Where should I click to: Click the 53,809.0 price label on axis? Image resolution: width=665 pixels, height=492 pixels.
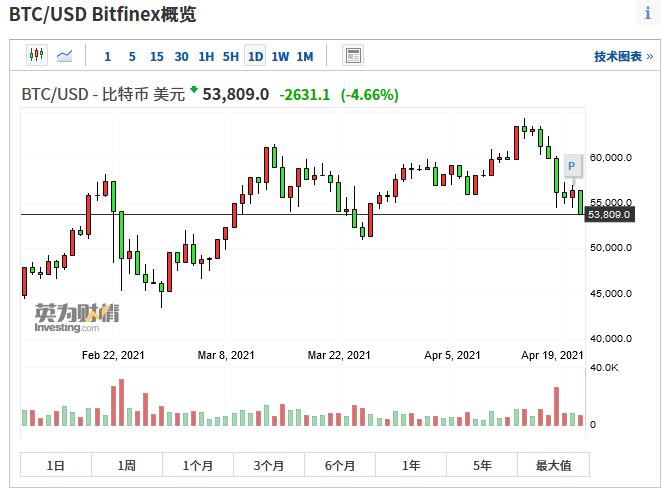[x=609, y=215]
